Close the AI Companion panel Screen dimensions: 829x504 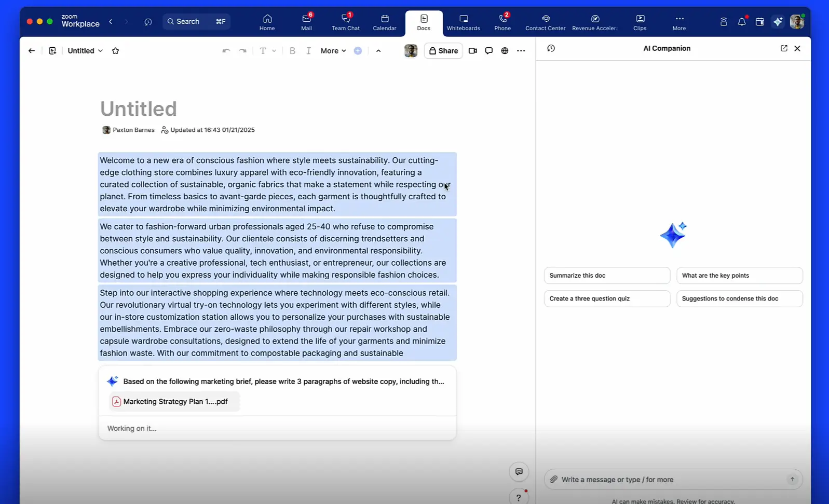797,48
